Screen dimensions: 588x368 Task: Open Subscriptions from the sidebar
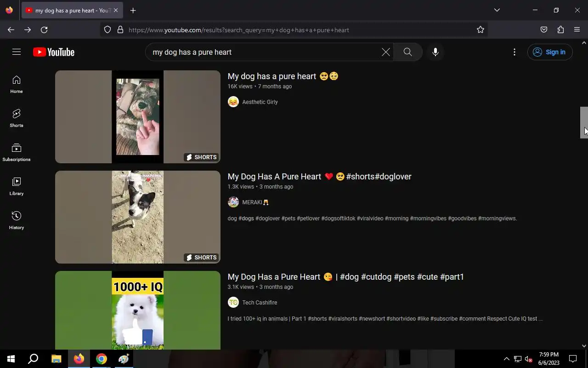pyautogui.click(x=17, y=153)
